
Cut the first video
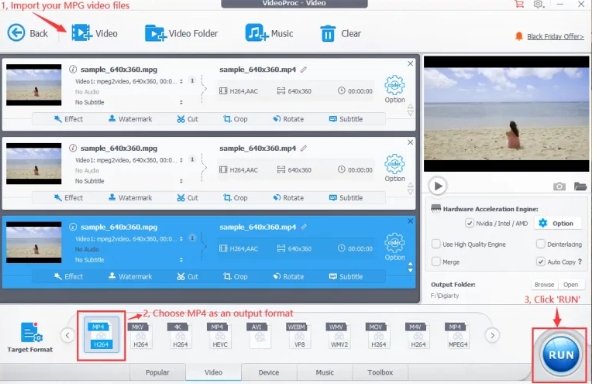(188, 119)
